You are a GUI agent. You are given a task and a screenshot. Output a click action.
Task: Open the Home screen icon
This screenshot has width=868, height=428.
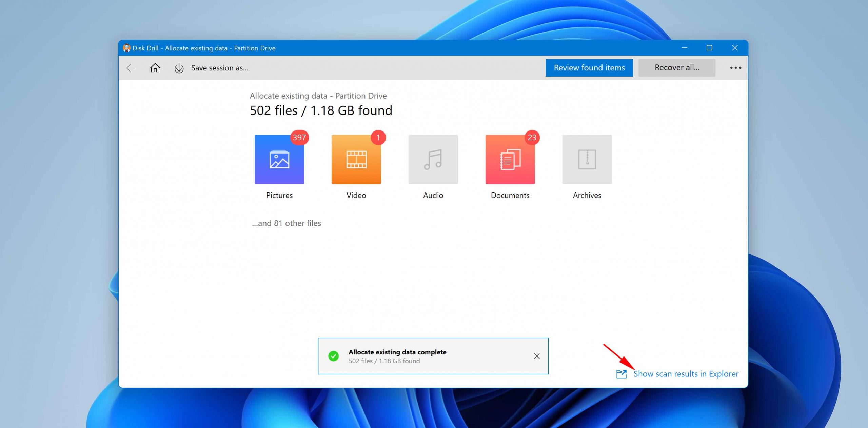155,68
